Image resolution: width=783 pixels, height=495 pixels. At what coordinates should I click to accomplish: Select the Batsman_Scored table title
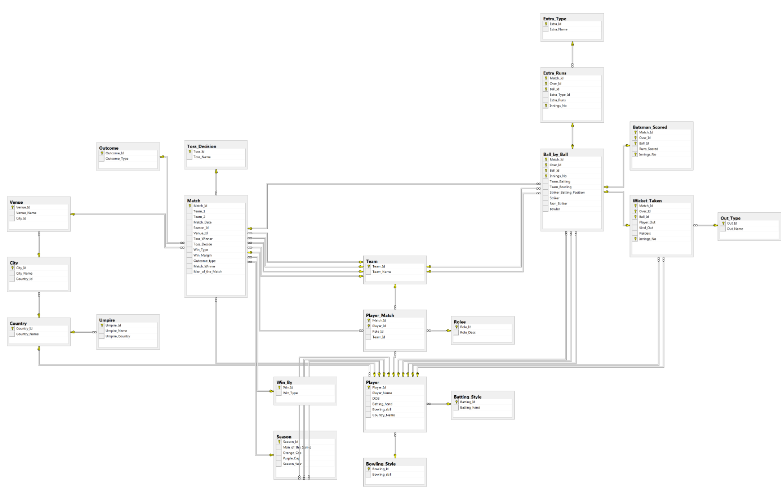pyautogui.click(x=650, y=127)
